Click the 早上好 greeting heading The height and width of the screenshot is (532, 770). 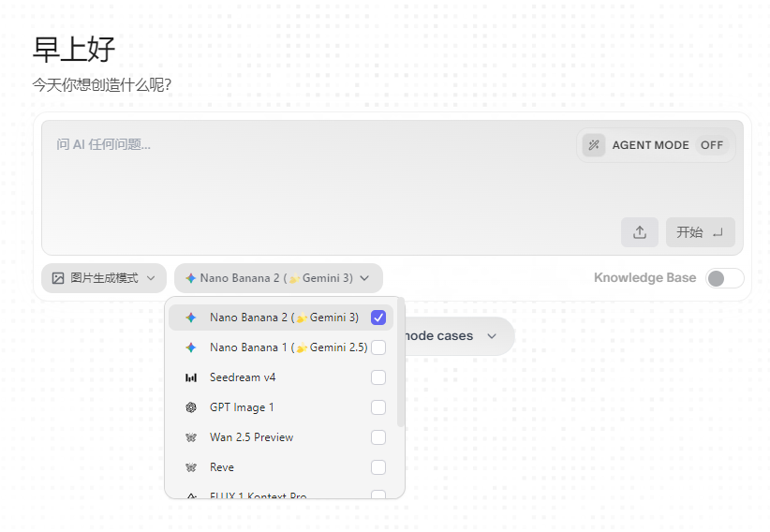74,49
